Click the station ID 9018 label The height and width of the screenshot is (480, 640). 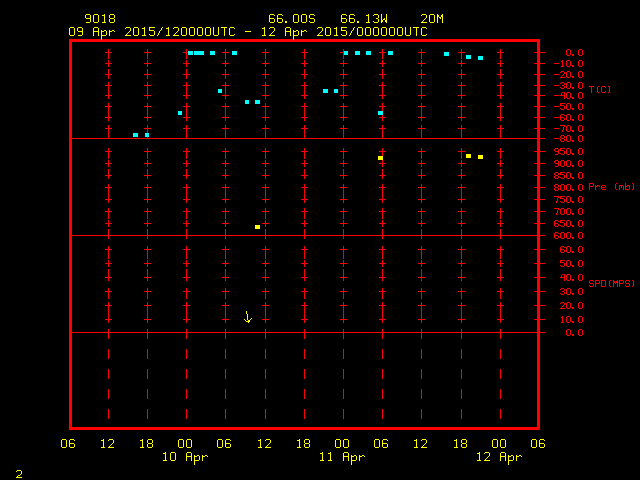(100, 18)
